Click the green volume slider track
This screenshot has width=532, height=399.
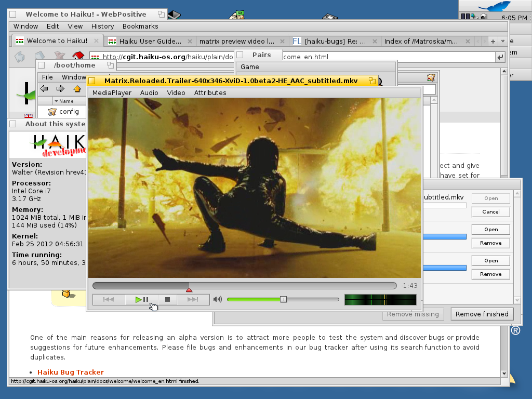coord(253,299)
